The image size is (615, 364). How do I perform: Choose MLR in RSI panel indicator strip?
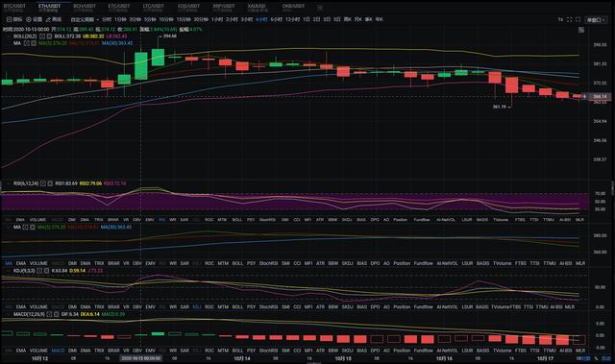point(579,220)
